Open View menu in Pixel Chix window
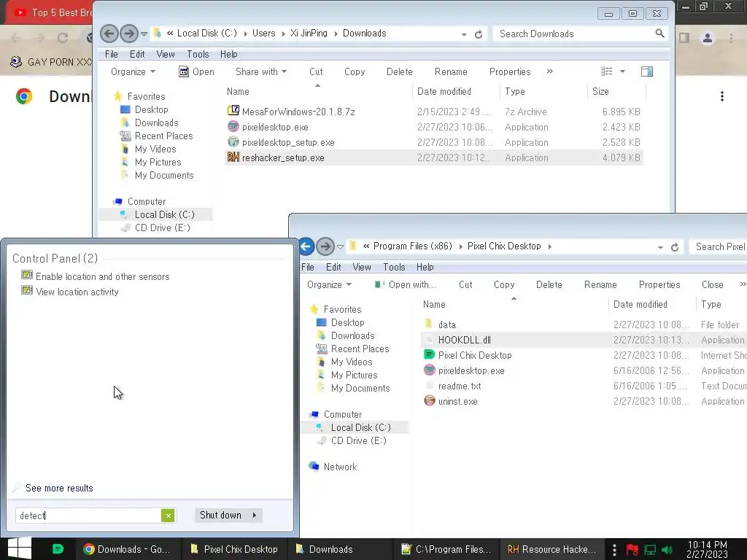This screenshot has width=747, height=560. (362, 267)
